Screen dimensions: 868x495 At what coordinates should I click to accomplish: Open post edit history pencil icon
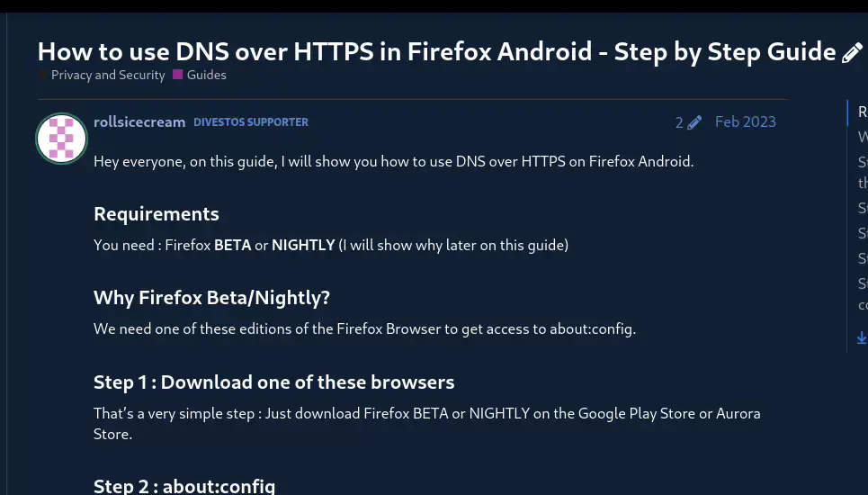pyautogui.click(x=694, y=123)
